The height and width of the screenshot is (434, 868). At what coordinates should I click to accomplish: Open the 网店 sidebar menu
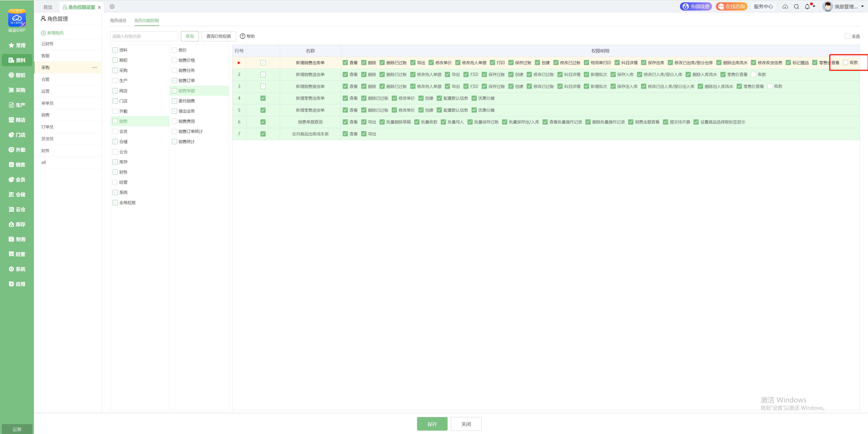17,120
